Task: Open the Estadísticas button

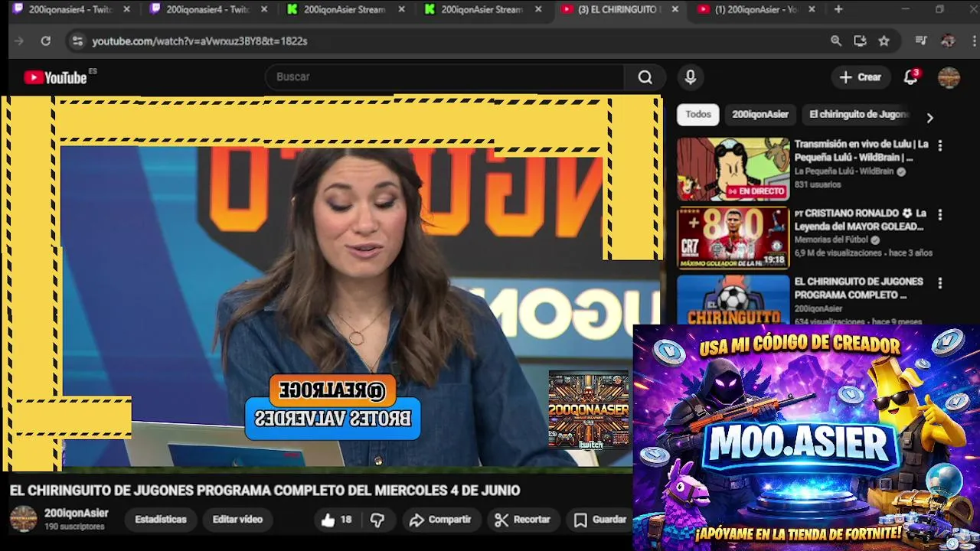Action: coord(161,519)
